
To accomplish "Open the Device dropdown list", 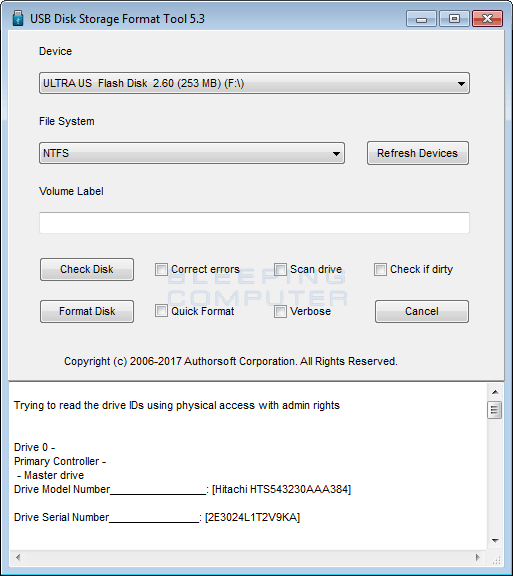I will (254, 83).
